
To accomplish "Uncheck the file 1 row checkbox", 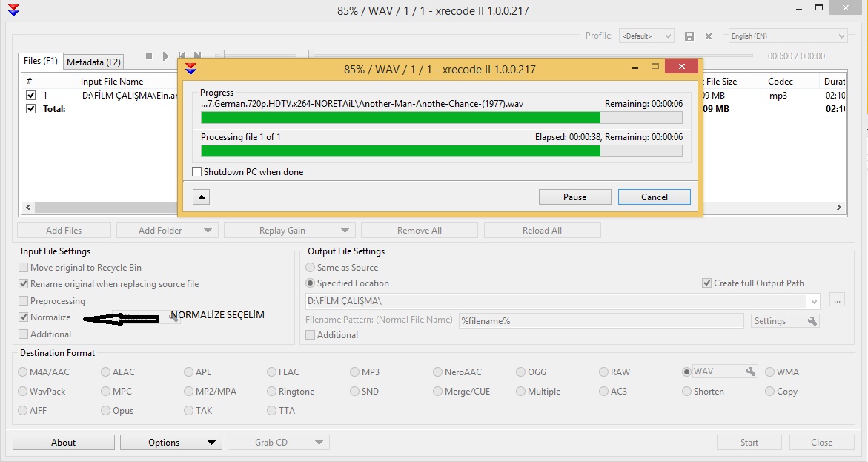I will [x=31, y=95].
